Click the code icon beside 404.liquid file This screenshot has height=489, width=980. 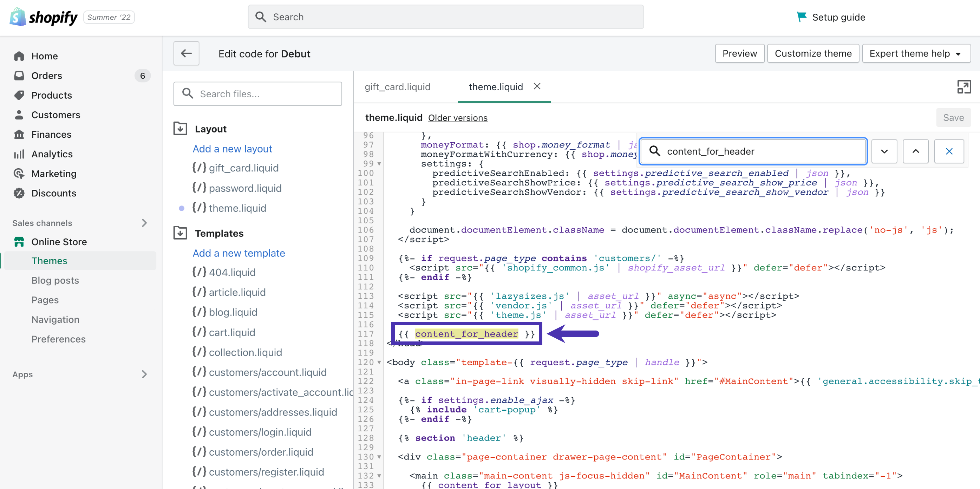coord(200,272)
